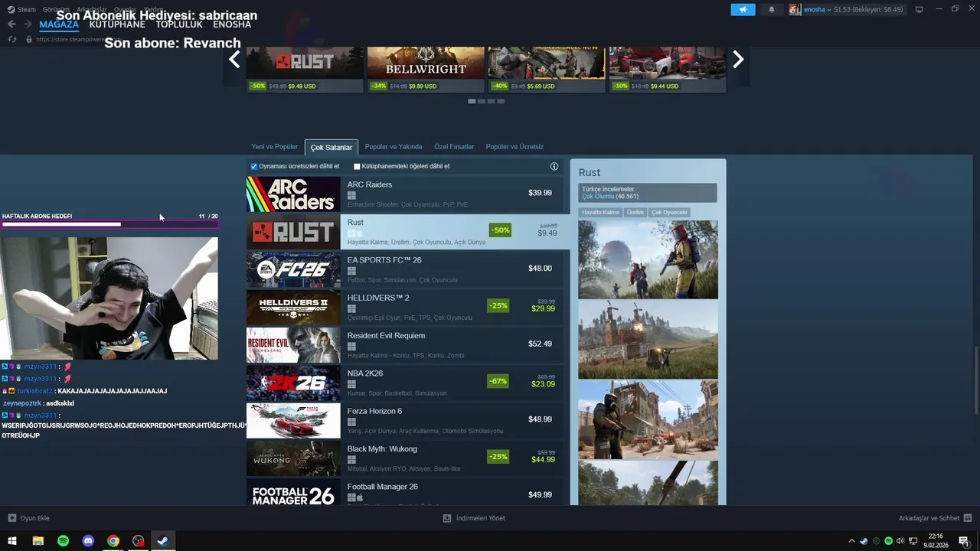980x551 pixels.
Task: Click the Hayatta Kalma tag in Rust panel
Action: [600, 213]
